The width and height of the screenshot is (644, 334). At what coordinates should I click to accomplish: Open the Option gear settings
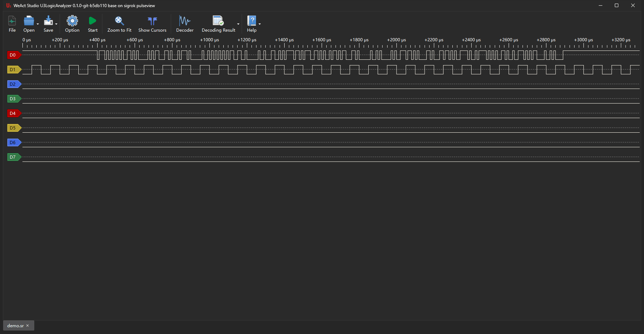(x=72, y=21)
